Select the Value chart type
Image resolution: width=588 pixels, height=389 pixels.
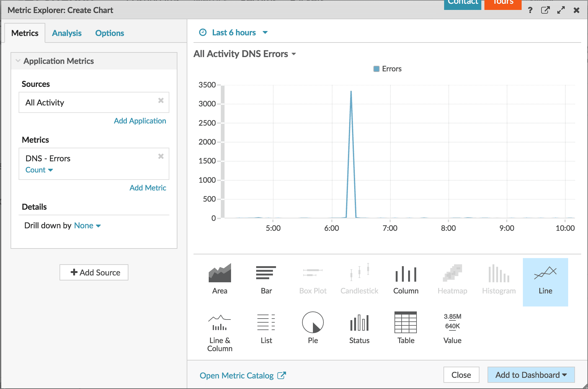click(x=452, y=328)
